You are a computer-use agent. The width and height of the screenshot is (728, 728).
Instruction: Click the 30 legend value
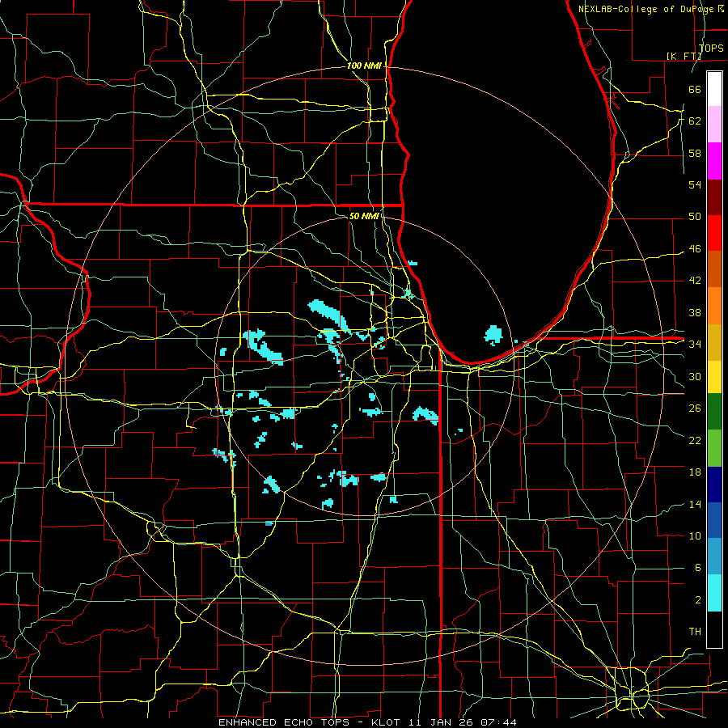pyautogui.click(x=695, y=376)
